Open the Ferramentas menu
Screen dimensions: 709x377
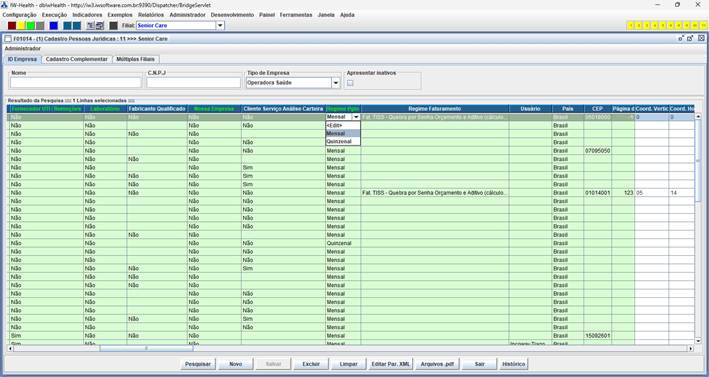[296, 15]
